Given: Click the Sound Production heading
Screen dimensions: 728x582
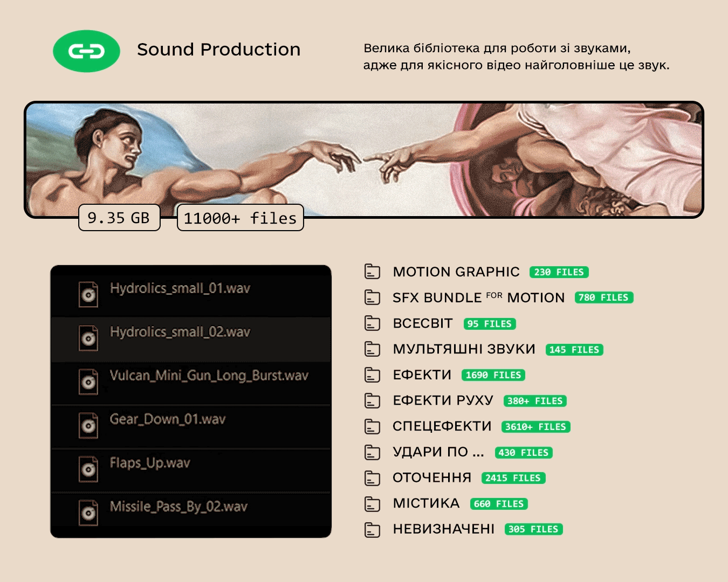Looking at the screenshot, I should tap(218, 50).
